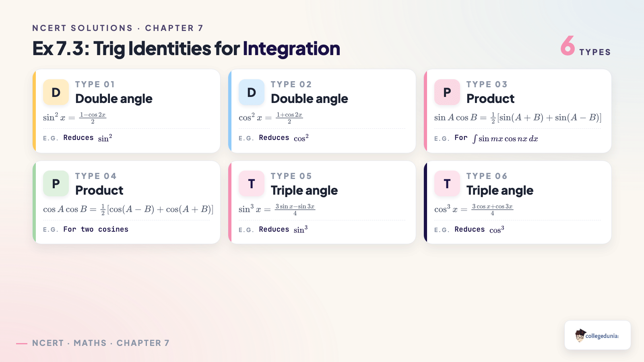Select the green P icon of Type 04

click(x=56, y=183)
